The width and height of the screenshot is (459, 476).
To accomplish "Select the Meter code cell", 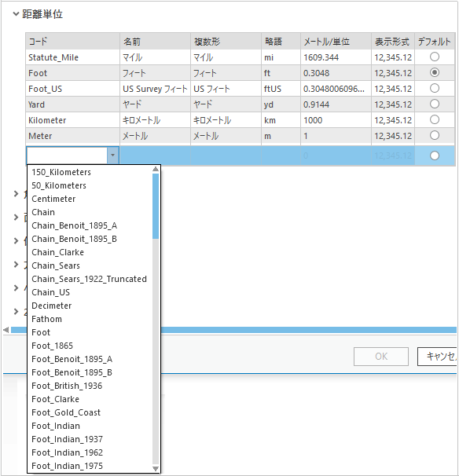I will point(72,136).
